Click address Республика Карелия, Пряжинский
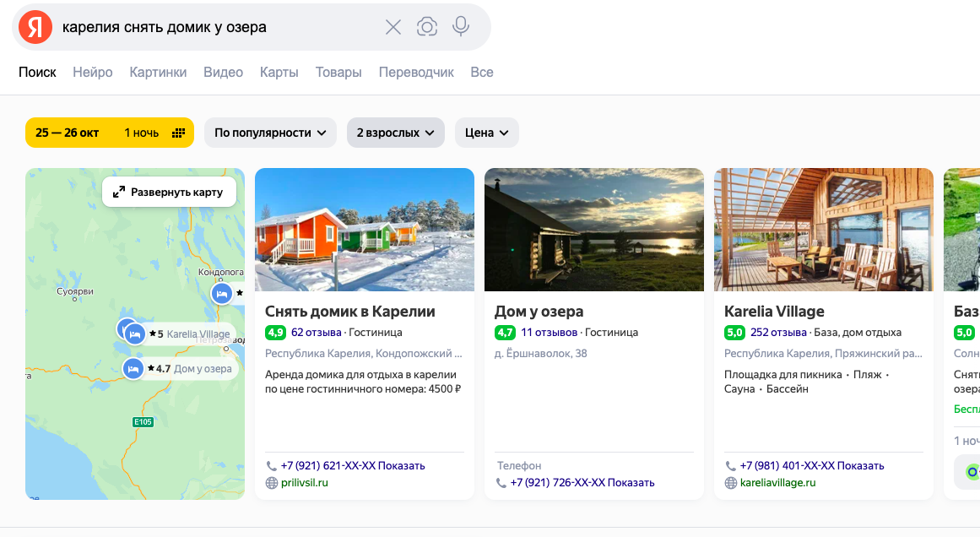Viewport: 980px width, 537px height. (x=823, y=353)
